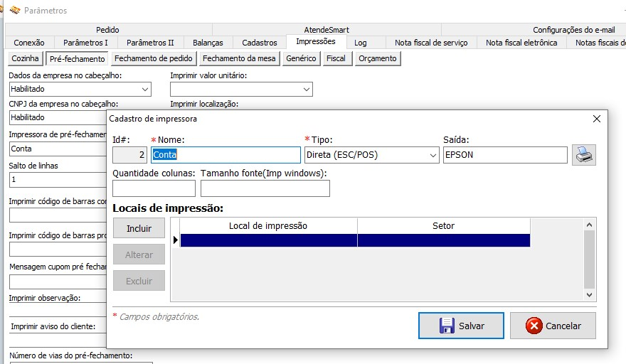Screen dimensions: 626x364
Task: Select the Genérico sub-tab
Action: [x=301, y=58]
